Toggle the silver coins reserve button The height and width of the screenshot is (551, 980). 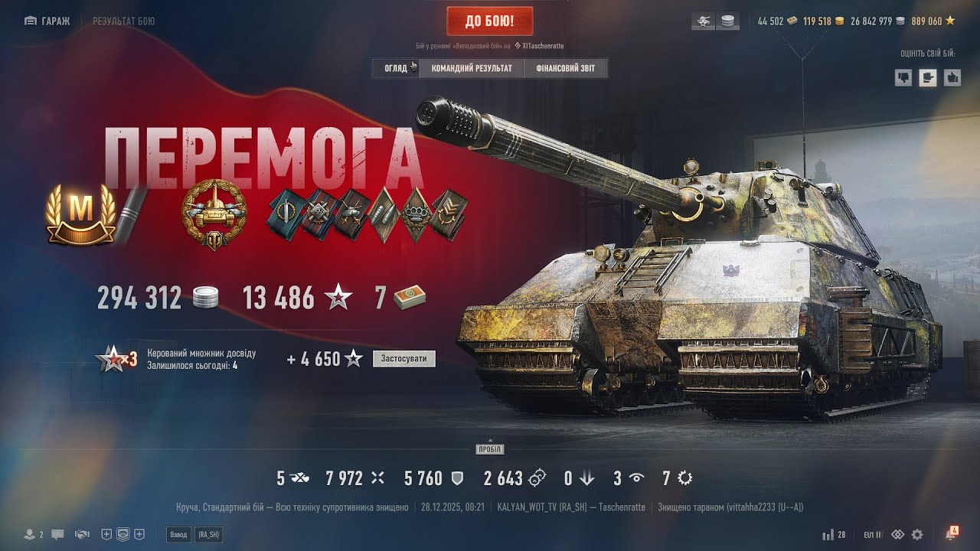pyautogui.click(x=728, y=21)
